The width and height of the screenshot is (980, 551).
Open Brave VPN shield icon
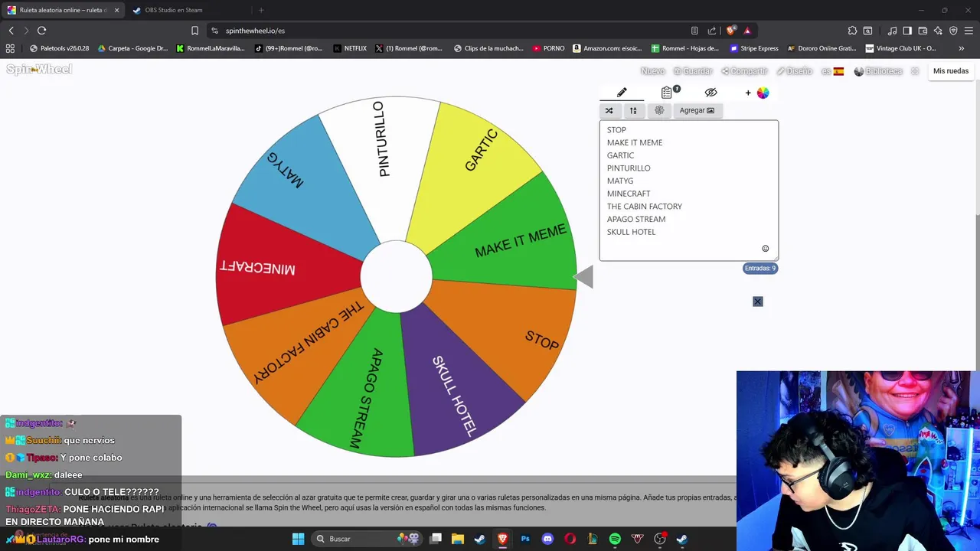click(953, 31)
